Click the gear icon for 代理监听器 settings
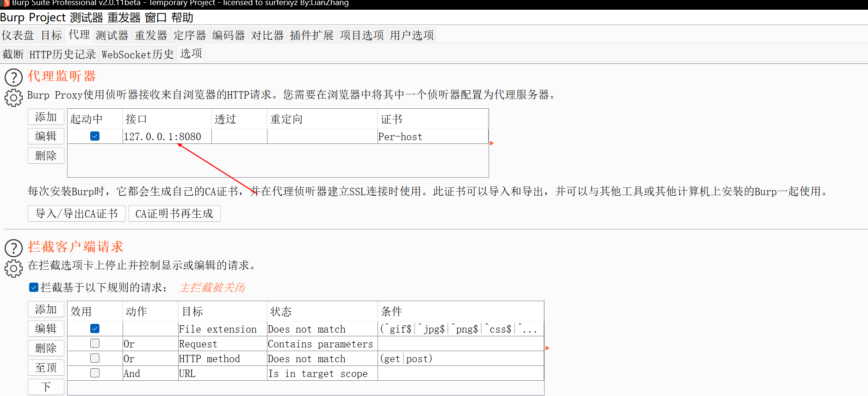The width and height of the screenshot is (868, 396). point(13,98)
